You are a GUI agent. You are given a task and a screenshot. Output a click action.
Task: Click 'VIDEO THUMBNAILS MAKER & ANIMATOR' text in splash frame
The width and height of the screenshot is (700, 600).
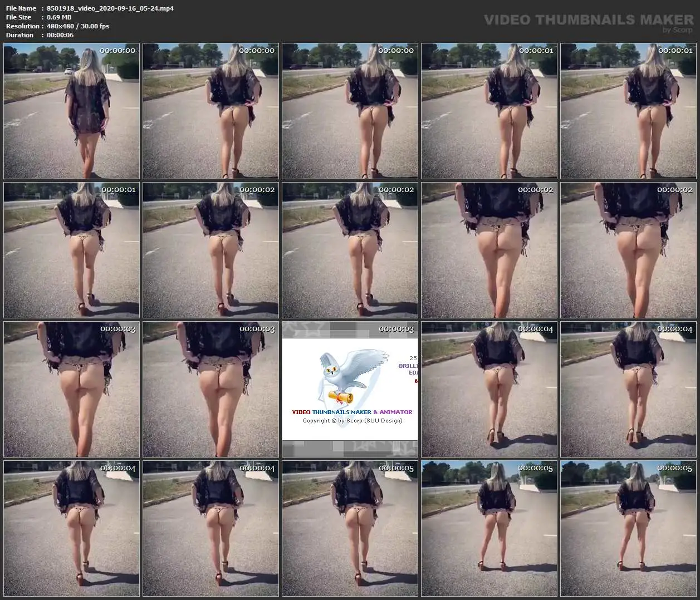(x=352, y=412)
